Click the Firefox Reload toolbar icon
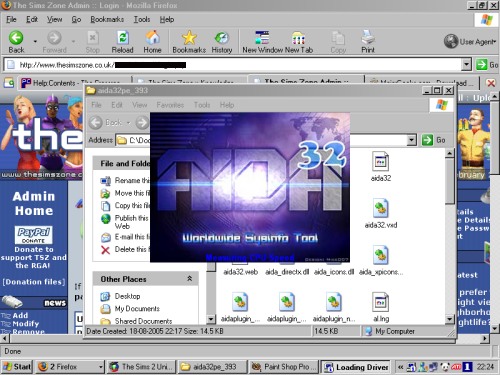The image size is (500, 375). pos(123,38)
